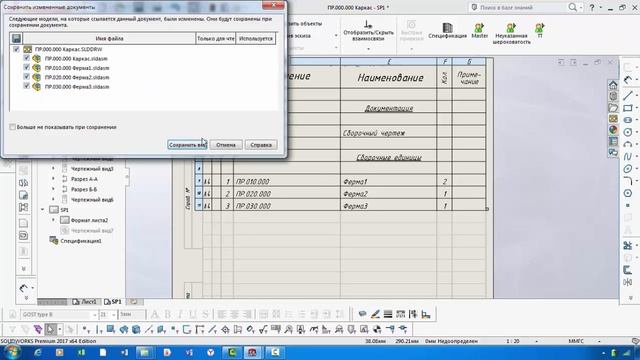Open the help menu dropdown arrow
The height and width of the screenshot is (360, 640).
click(600, 7)
